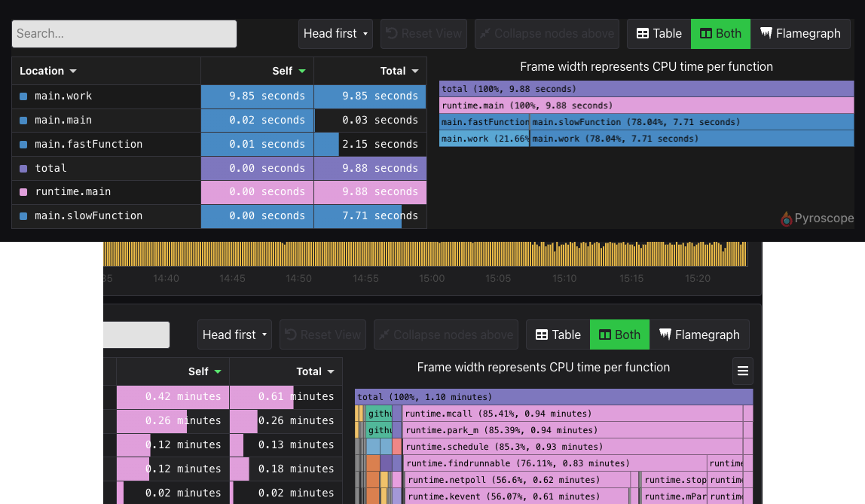Click 0.61 minutes Total cell
Image resolution: width=865 pixels, height=504 pixels.
coord(286,397)
